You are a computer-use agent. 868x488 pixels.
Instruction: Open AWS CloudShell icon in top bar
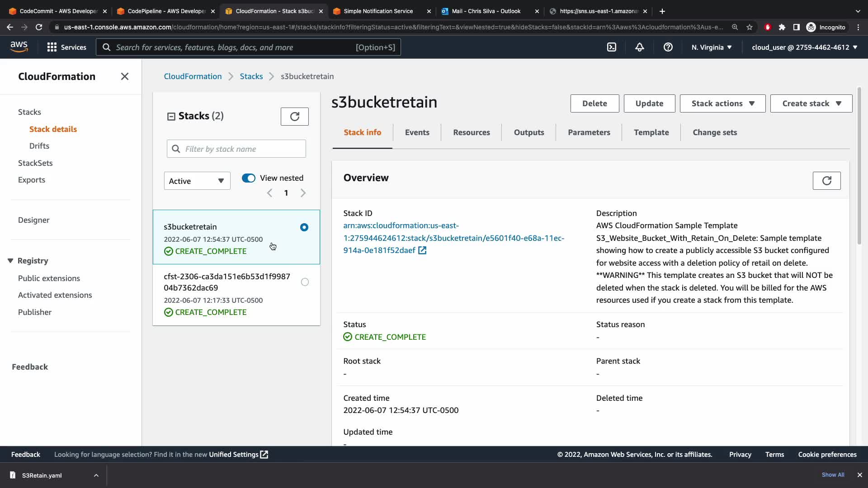click(x=611, y=47)
